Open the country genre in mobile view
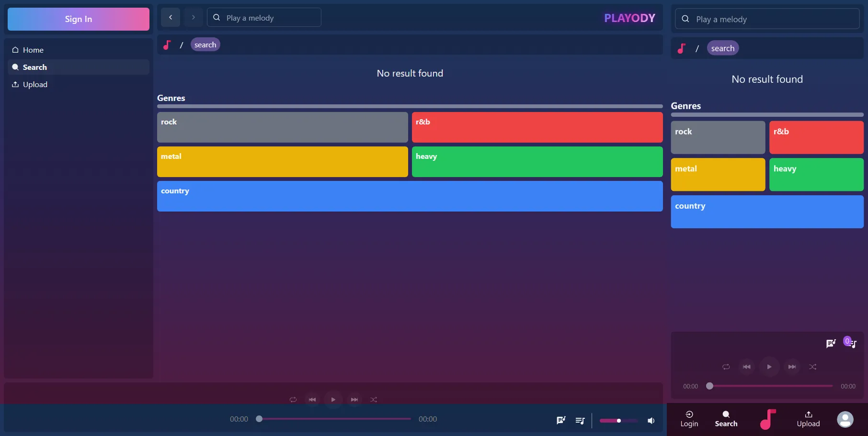The image size is (868, 436). point(767,212)
